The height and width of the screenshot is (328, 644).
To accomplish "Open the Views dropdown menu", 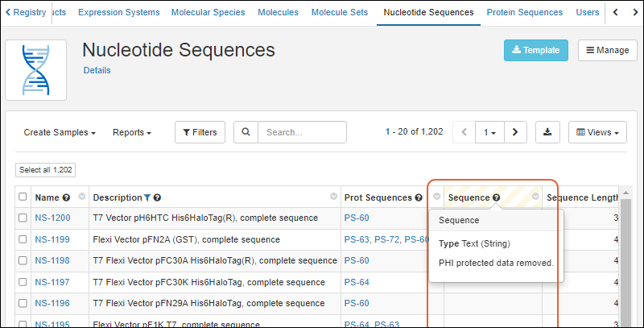I will [597, 132].
